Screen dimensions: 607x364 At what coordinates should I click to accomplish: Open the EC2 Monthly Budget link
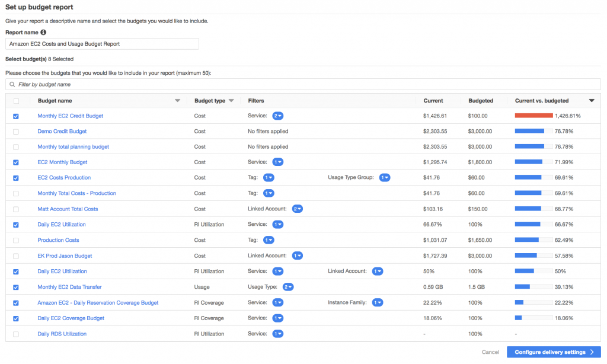pos(62,162)
